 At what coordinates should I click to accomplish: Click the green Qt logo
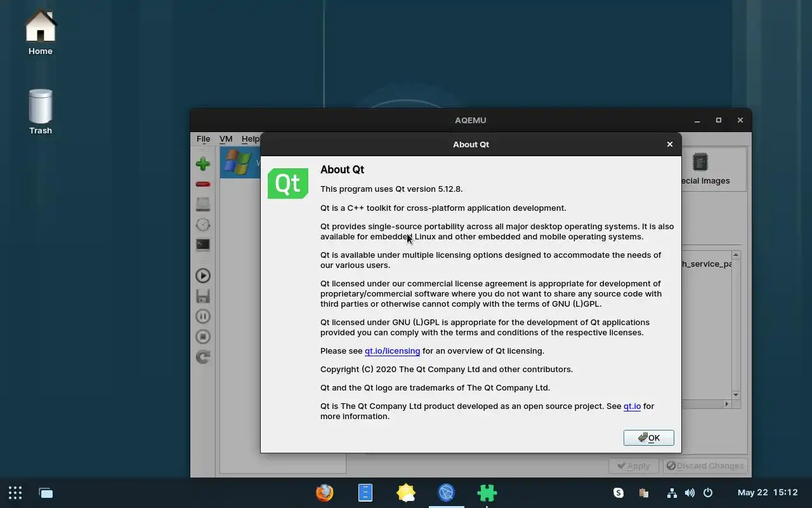click(288, 184)
